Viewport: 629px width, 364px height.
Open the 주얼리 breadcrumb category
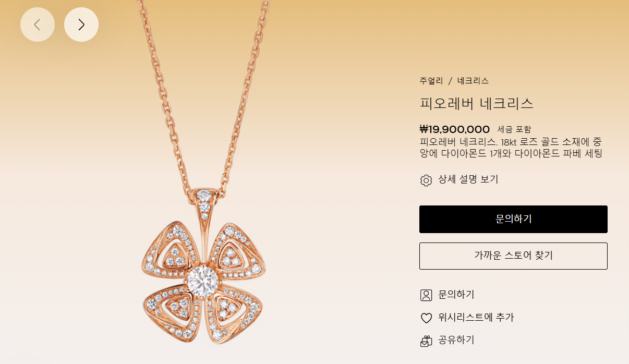[x=431, y=81]
